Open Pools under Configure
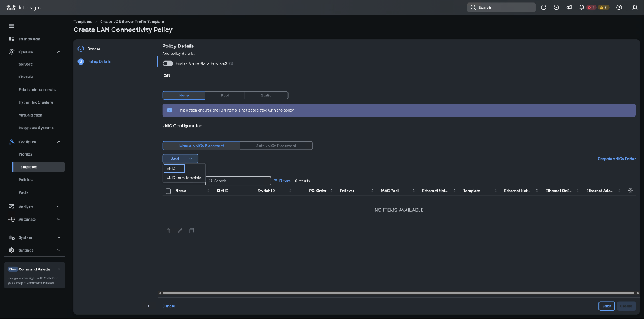Screen dimensions: 644x319 [x=24, y=192]
